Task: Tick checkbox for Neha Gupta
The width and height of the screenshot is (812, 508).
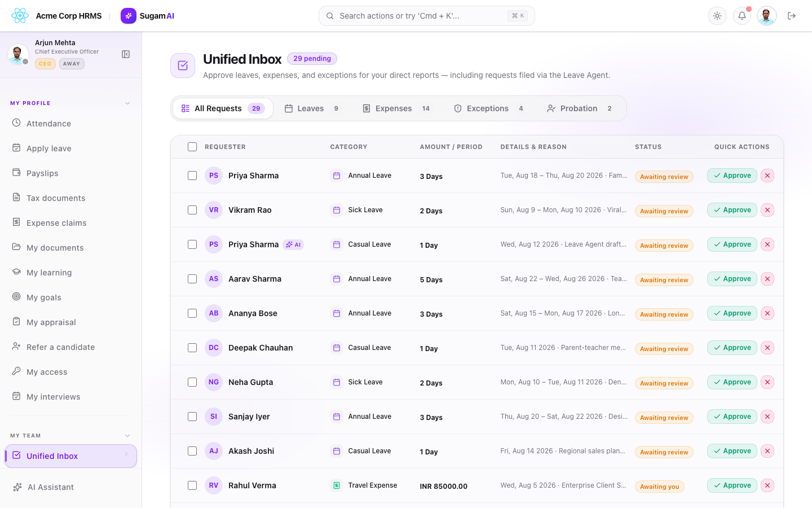Action: tap(192, 382)
